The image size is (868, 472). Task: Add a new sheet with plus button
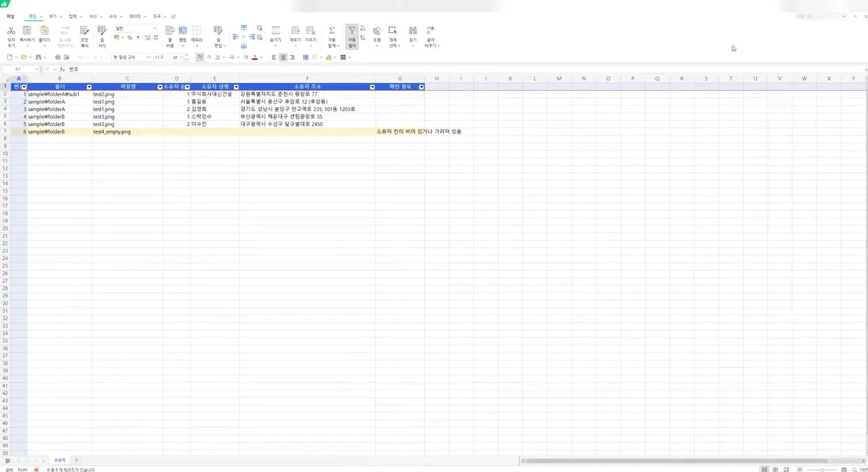[x=76, y=460]
